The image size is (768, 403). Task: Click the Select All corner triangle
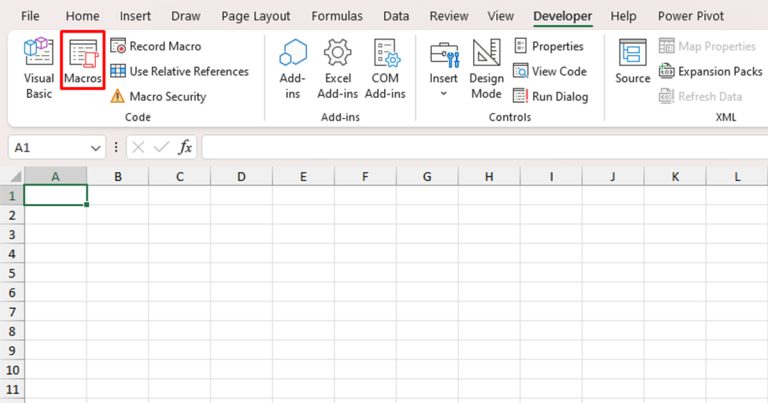coord(16,176)
